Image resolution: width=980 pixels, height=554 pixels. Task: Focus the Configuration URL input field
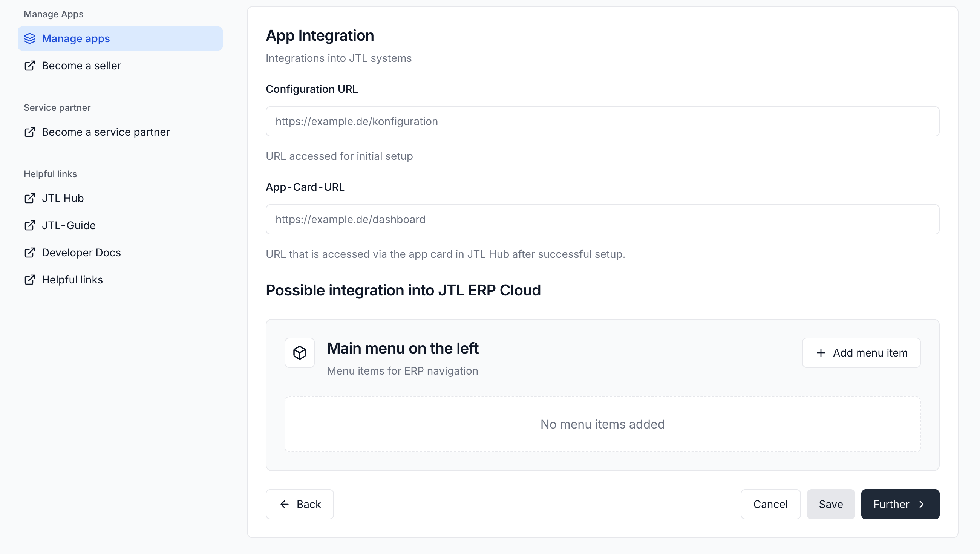coord(602,121)
